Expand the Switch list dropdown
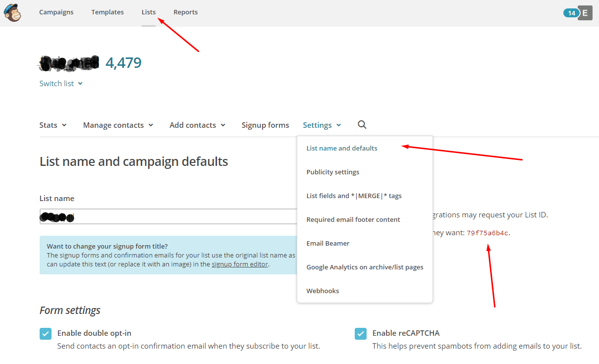 pyautogui.click(x=61, y=83)
